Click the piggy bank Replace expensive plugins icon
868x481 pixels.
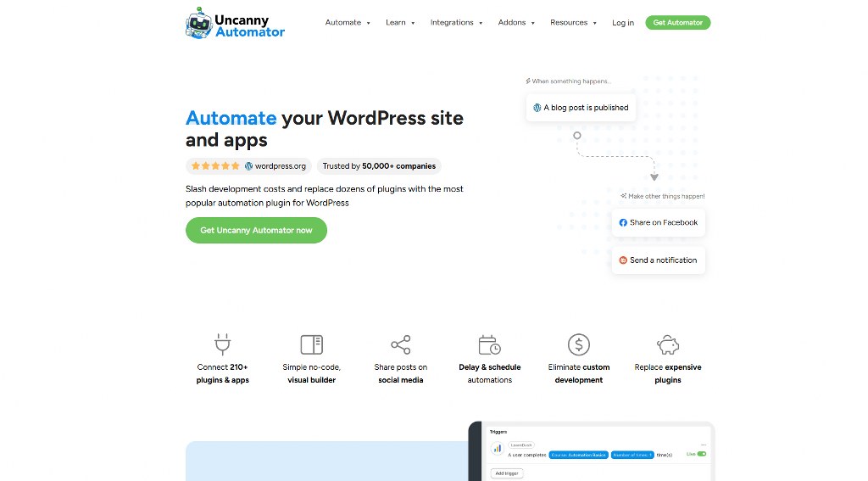[x=668, y=344]
